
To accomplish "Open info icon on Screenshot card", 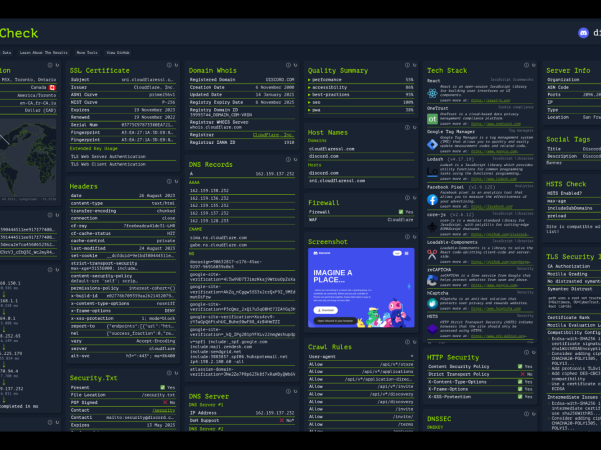I will (407, 237).
